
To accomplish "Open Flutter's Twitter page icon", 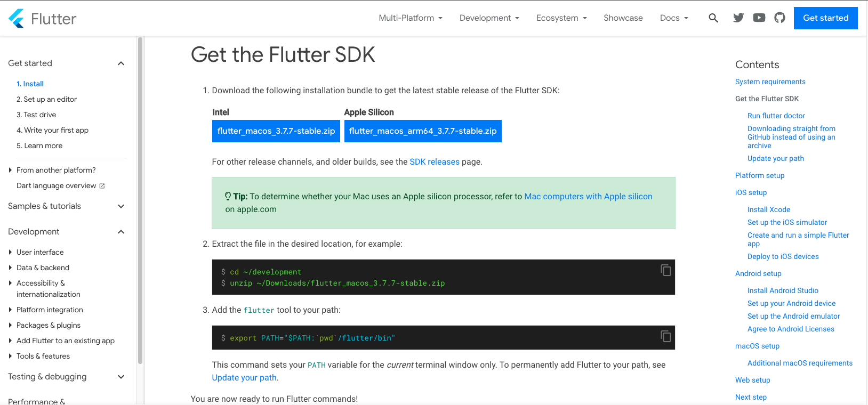I will (x=738, y=18).
